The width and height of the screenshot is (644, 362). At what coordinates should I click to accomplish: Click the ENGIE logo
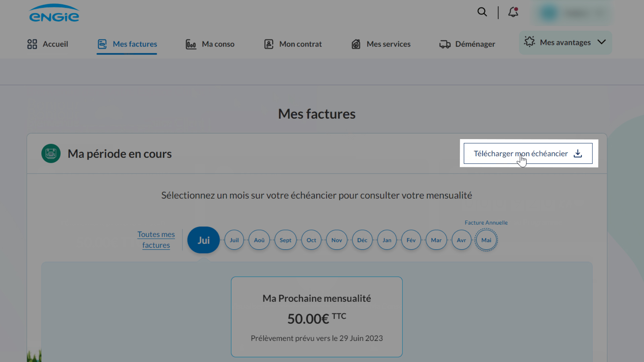[x=54, y=13]
